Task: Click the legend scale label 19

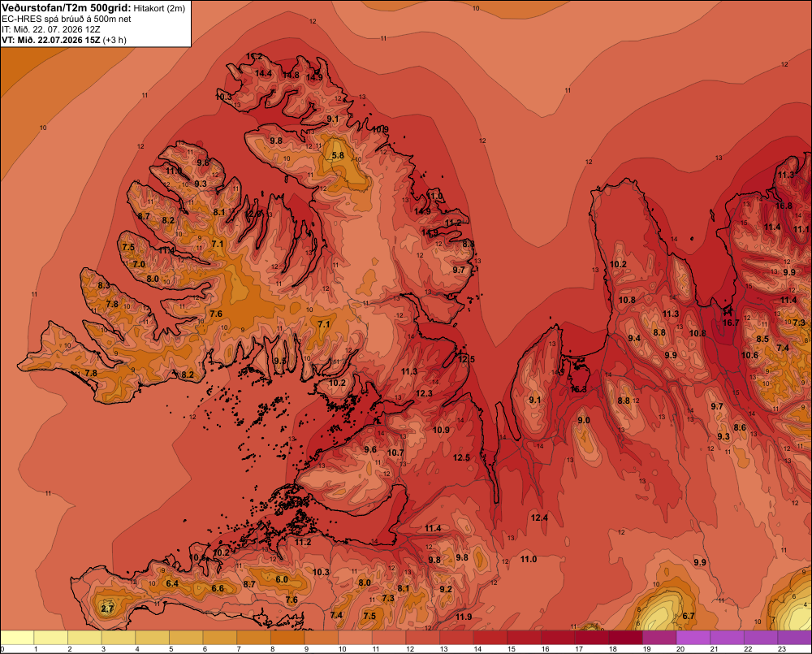Action: click(x=647, y=649)
